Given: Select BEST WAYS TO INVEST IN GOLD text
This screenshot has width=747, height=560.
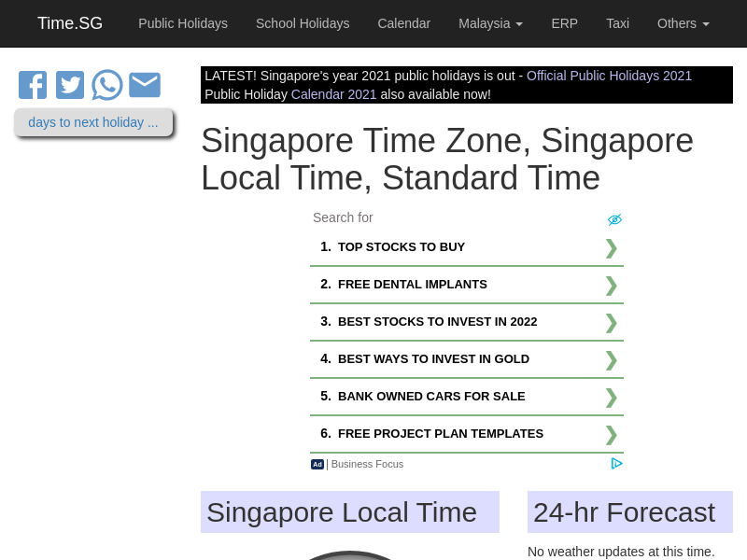Looking at the screenshot, I should tap(433, 358).
